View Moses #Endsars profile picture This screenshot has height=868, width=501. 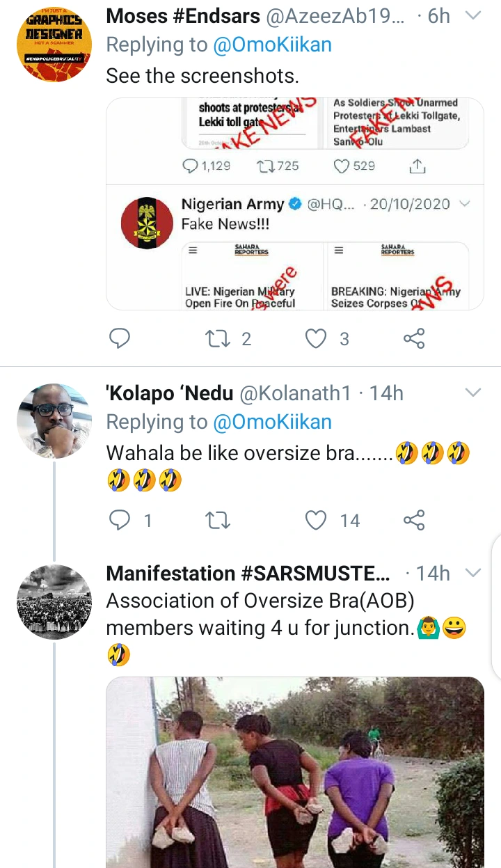[54, 44]
